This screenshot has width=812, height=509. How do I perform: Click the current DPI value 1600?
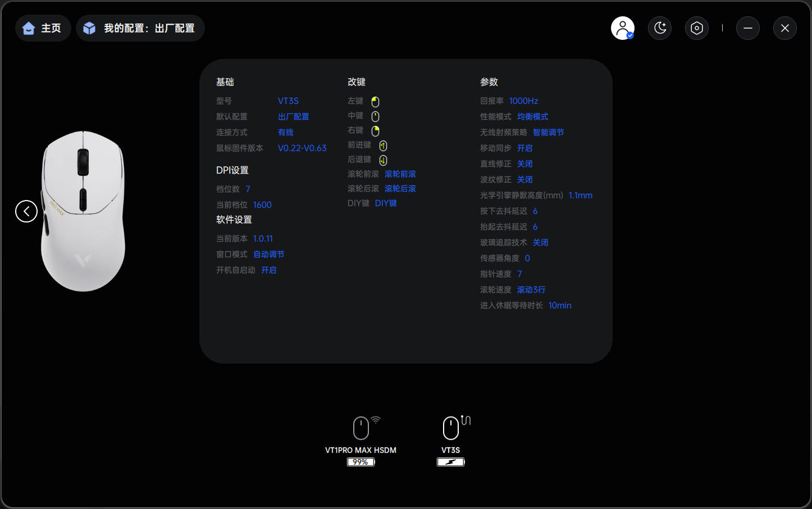(262, 205)
